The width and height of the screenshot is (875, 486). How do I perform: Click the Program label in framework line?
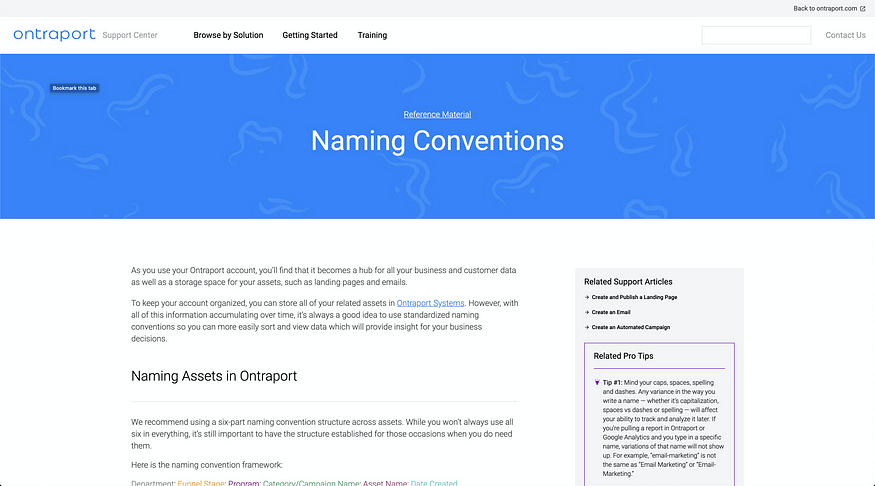point(244,483)
